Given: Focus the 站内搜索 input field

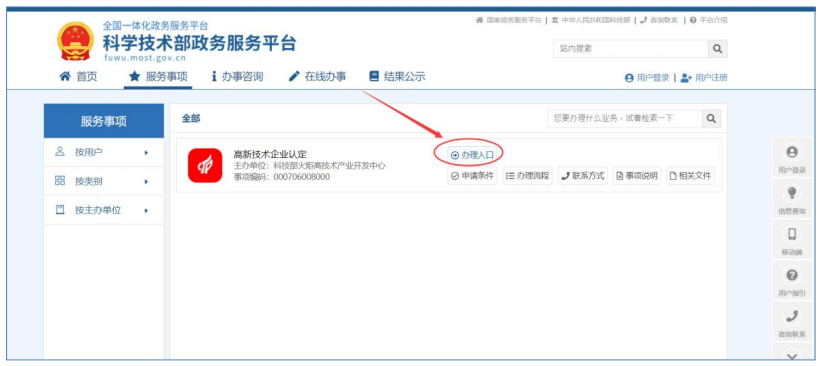Looking at the screenshot, I should click(630, 49).
